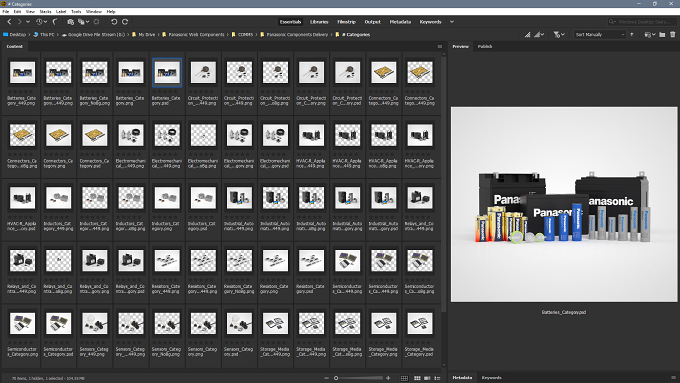
Task: Open the Reveal recent file menu
Action: tap(42, 22)
